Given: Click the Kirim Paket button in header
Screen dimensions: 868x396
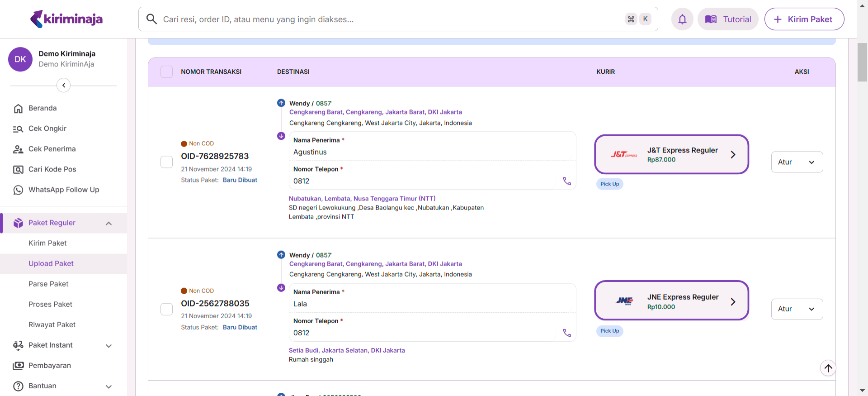Looking at the screenshot, I should coord(804,19).
